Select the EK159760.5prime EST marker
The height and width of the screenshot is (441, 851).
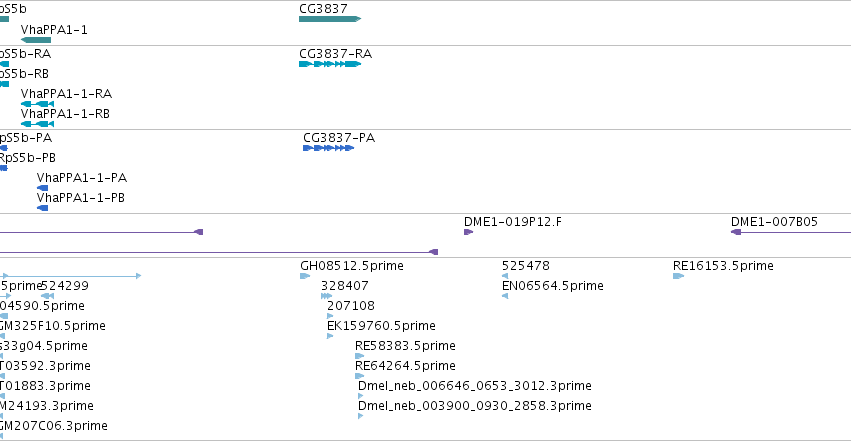pos(330,336)
